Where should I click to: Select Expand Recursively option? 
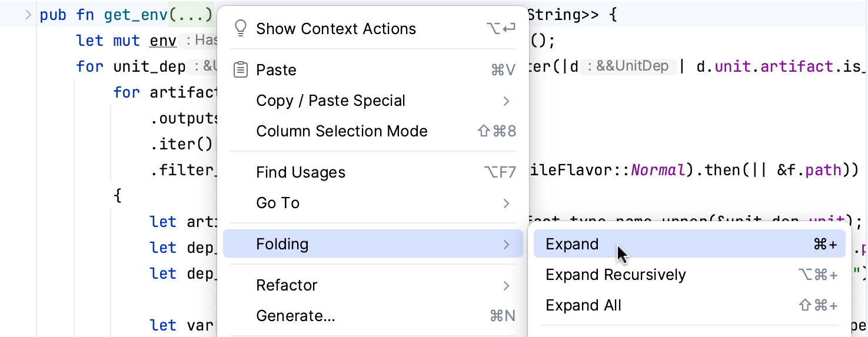tap(616, 275)
